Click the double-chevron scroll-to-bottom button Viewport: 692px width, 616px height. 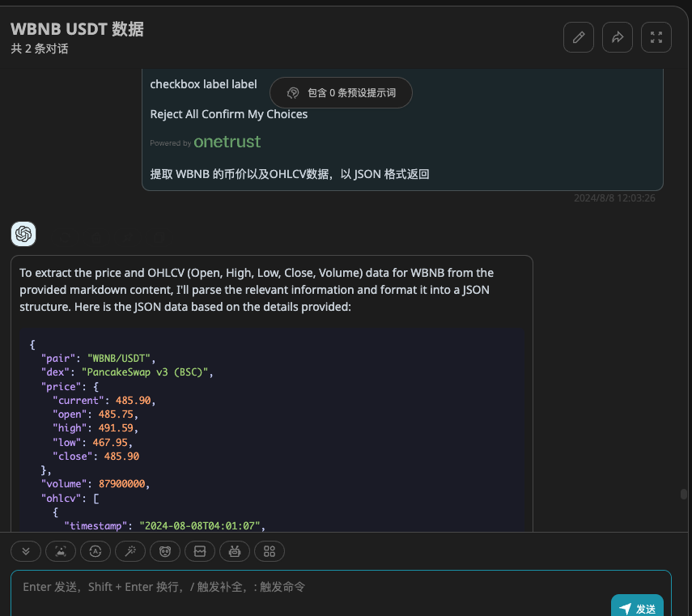coord(26,551)
